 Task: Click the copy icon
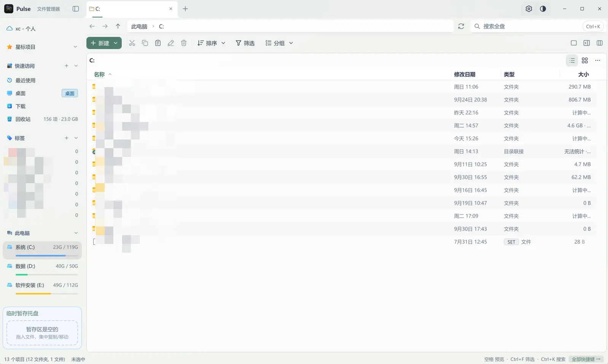(145, 43)
